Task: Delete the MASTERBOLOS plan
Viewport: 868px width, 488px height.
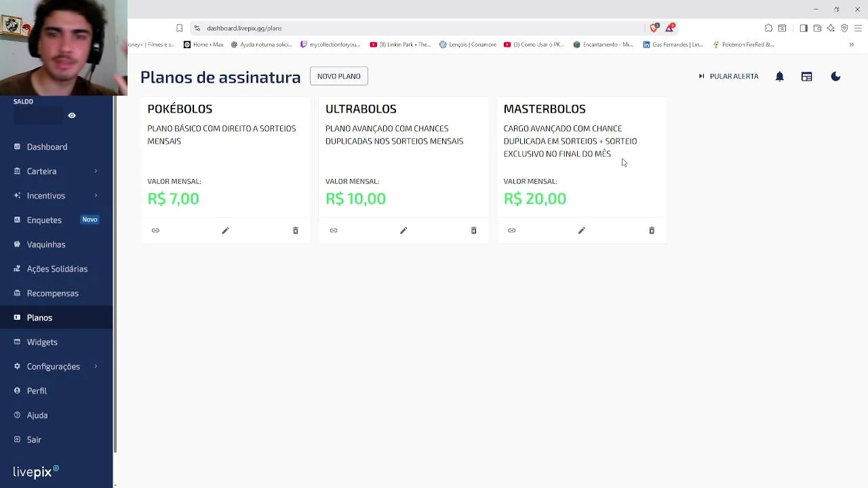Action: pos(652,230)
